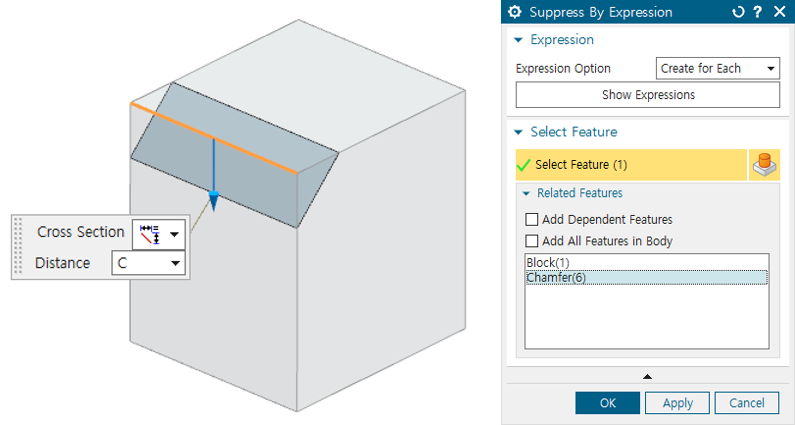Click the Show Expressions button
Screen dimensions: 795x425
pos(647,95)
